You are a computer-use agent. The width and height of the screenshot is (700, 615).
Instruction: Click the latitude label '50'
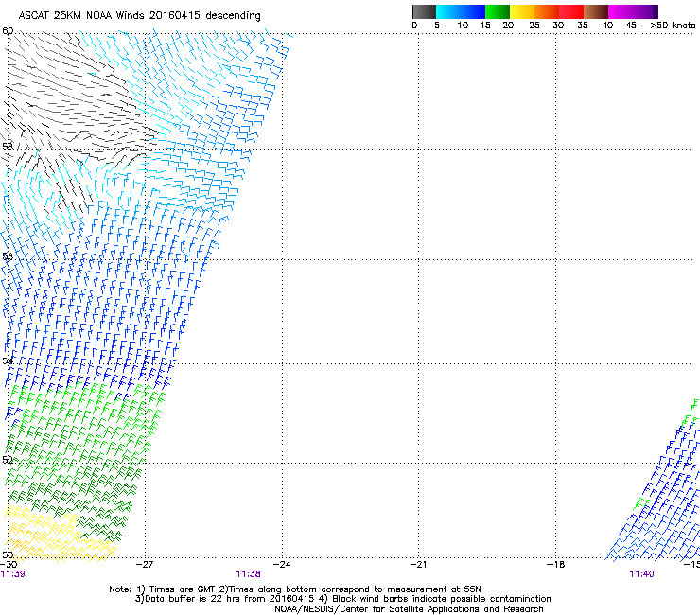tap(8, 554)
